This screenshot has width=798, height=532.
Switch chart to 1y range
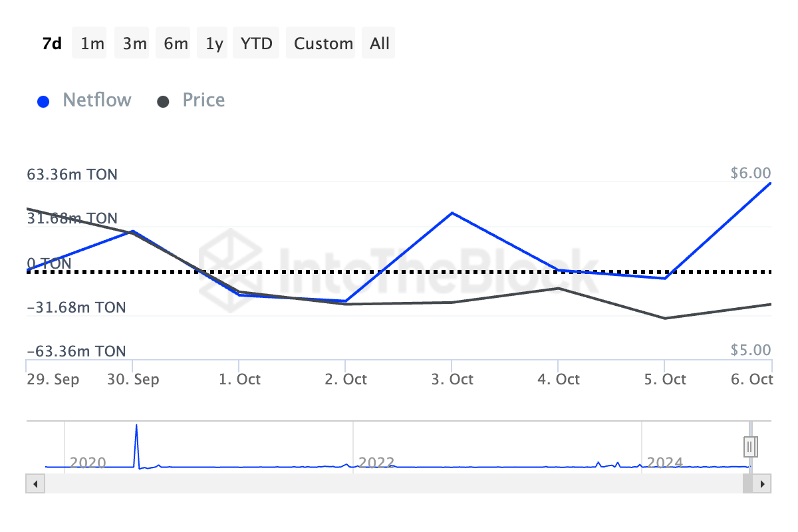(x=214, y=44)
